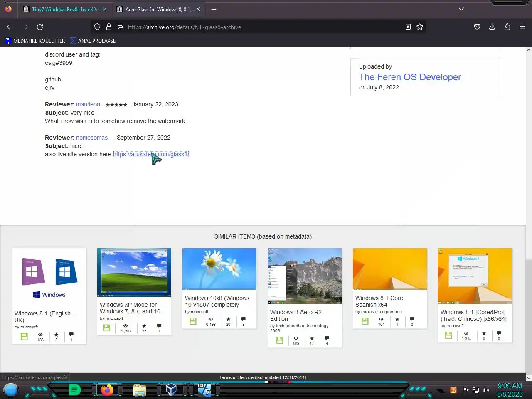Open reviewer marcleon's profile link

click(88, 104)
